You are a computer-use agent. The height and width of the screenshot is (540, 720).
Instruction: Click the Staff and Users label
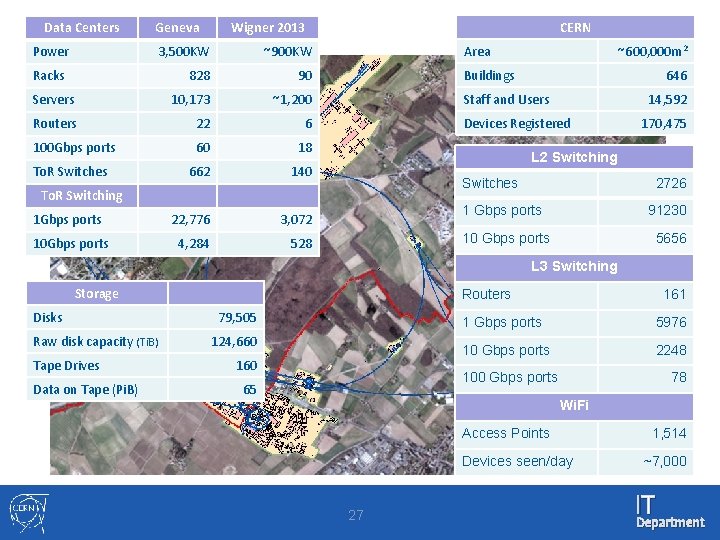pyautogui.click(x=506, y=100)
